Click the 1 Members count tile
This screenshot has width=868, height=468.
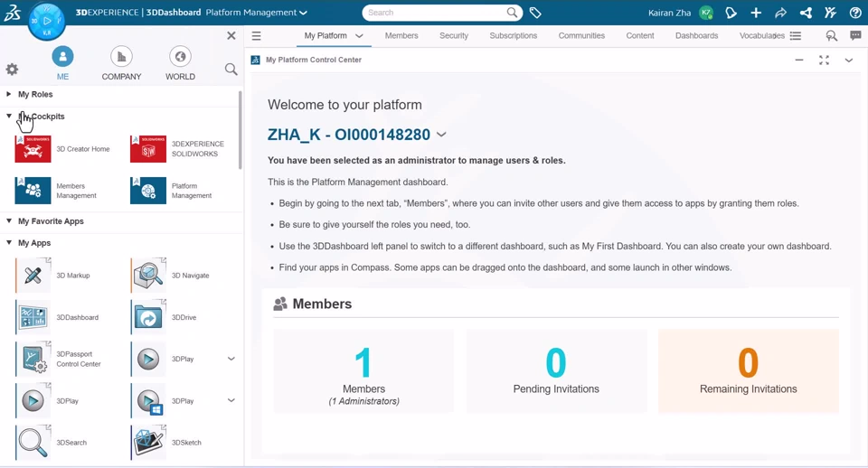pos(363,371)
